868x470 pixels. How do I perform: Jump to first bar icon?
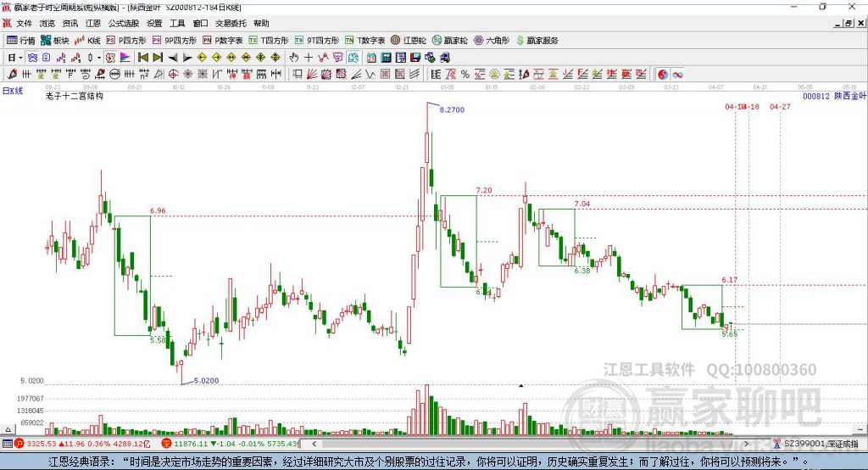pos(142,58)
